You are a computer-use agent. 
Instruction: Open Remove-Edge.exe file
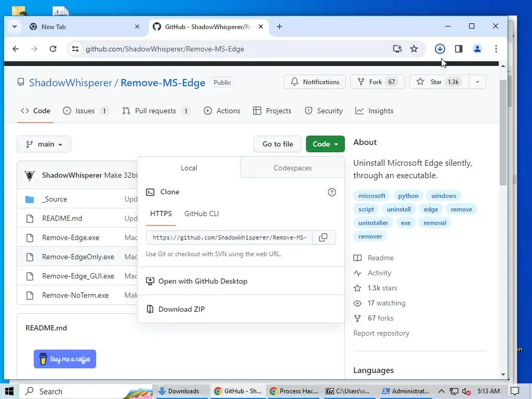71,238
